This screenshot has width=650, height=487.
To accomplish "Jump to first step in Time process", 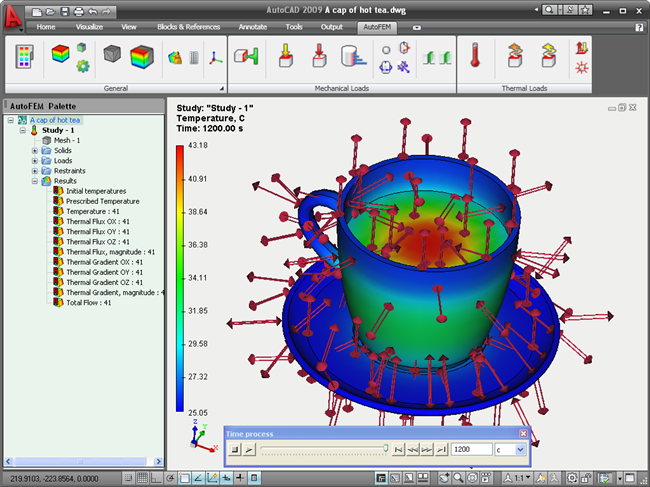I will 398,449.
